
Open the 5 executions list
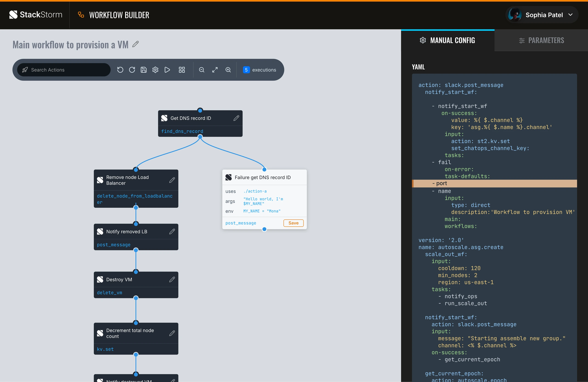point(260,70)
